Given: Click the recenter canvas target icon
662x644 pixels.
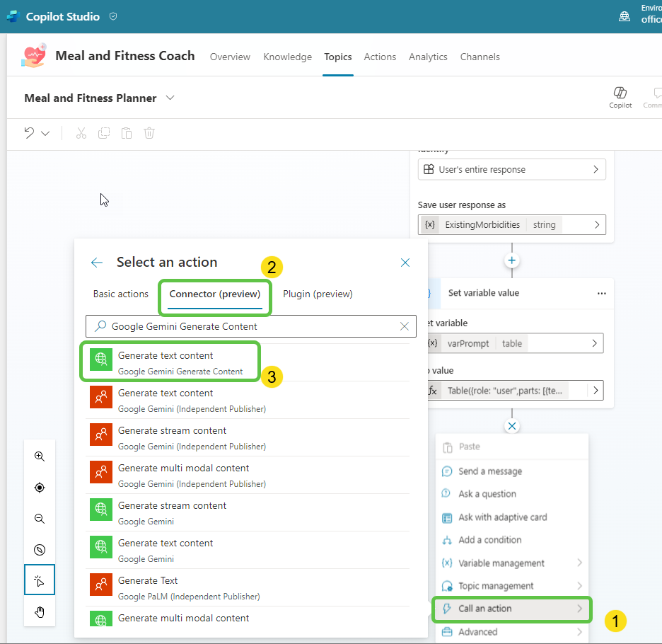Looking at the screenshot, I should tap(40, 488).
